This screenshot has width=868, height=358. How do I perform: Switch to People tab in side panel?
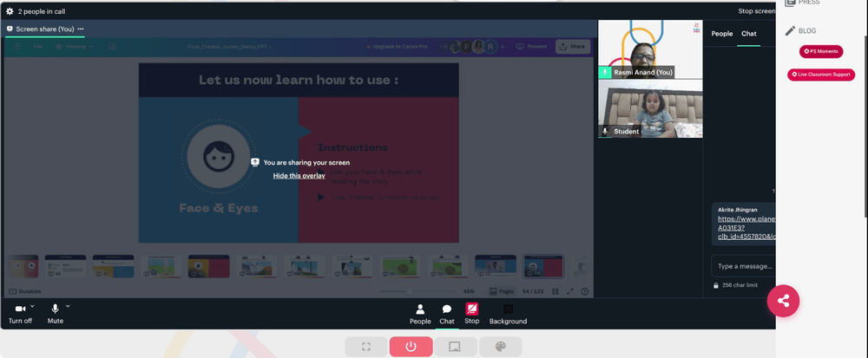pyautogui.click(x=722, y=34)
